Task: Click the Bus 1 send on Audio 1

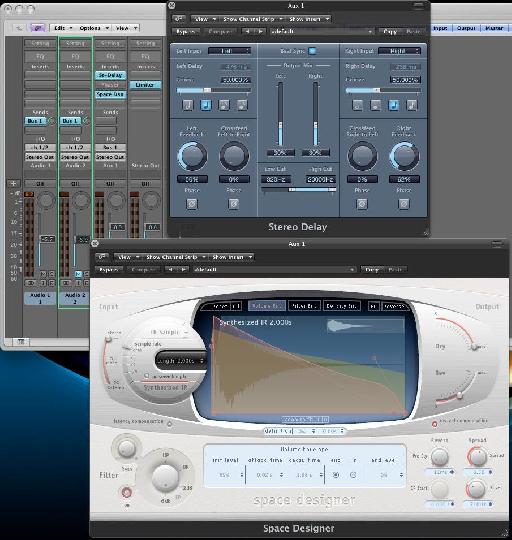Action: 35,121
